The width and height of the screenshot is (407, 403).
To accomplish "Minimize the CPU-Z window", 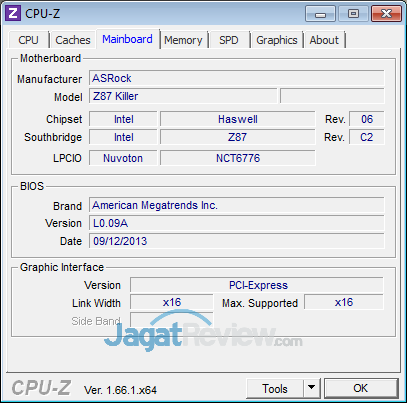I will coord(320,14).
